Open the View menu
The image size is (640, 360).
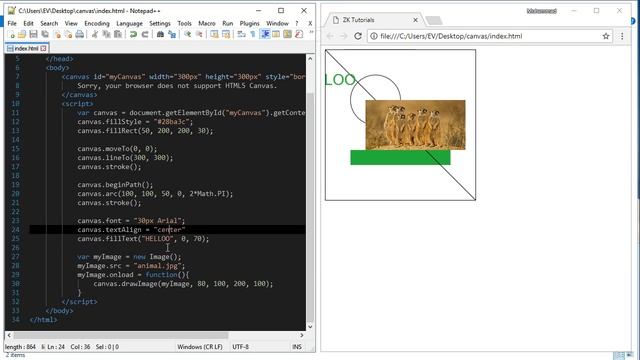click(x=71, y=23)
